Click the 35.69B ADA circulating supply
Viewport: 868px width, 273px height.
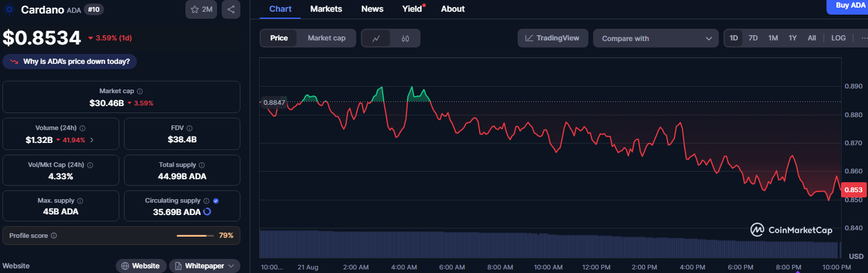pos(177,212)
